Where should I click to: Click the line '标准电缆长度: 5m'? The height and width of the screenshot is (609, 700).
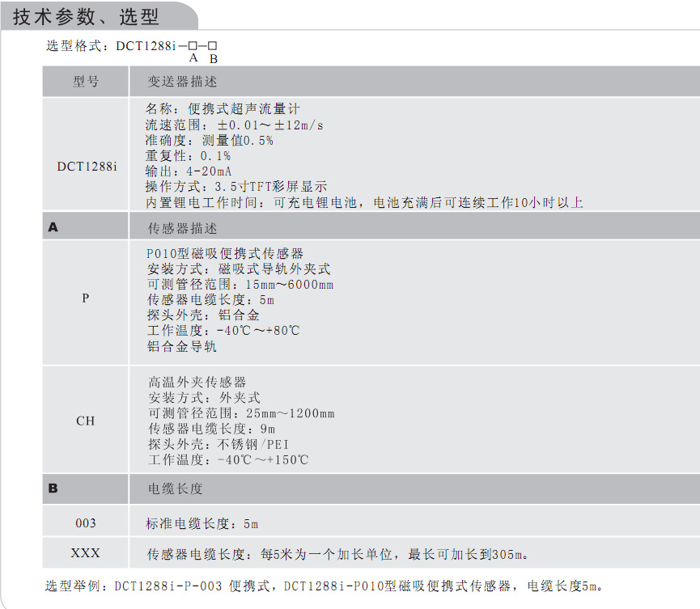pyautogui.click(x=202, y=524)
